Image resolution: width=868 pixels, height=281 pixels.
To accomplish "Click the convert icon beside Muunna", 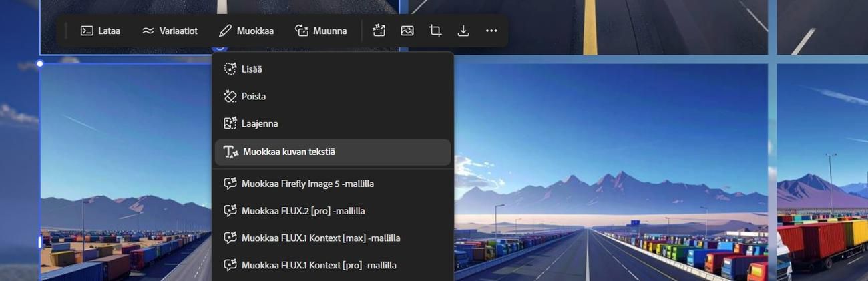I will (x=302, y=31).
